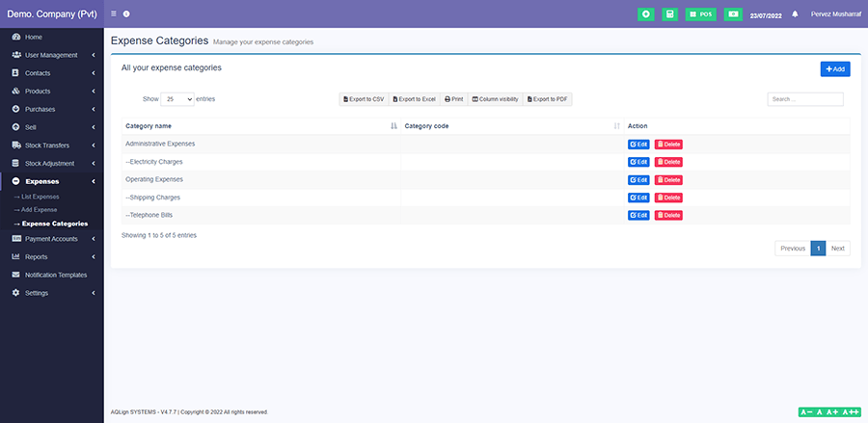Screen dimensions: 868x423
Task: Click the info circle icon in header
Action: [x=126, y=13]
